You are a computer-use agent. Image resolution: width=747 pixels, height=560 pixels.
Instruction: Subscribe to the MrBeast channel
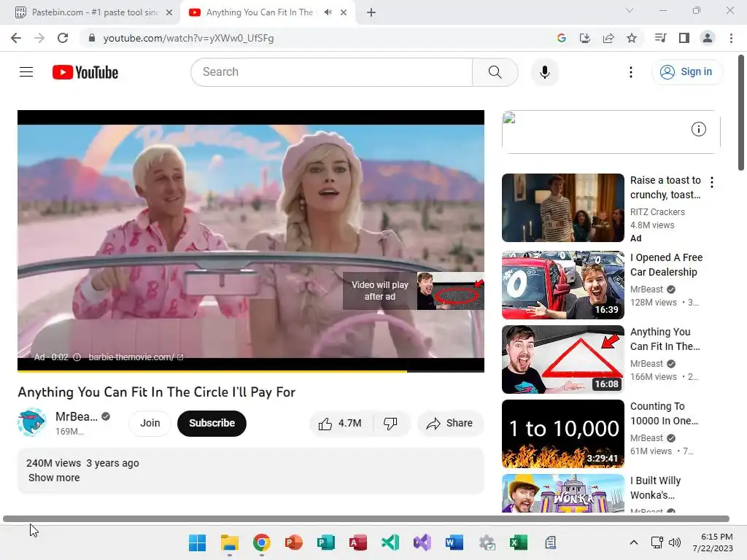[x=212, y=423]
